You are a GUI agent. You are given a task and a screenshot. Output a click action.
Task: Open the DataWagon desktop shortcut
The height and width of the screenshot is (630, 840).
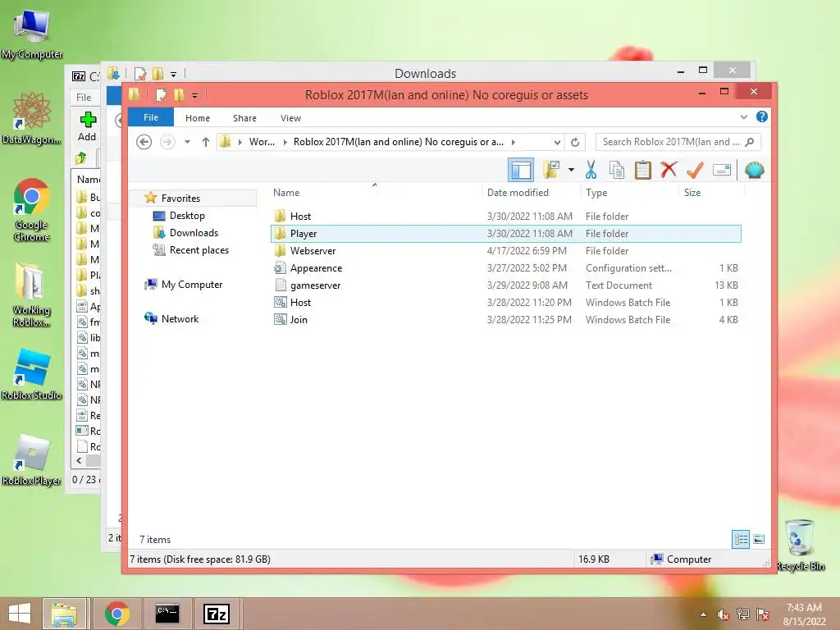[x=32, y=119]
